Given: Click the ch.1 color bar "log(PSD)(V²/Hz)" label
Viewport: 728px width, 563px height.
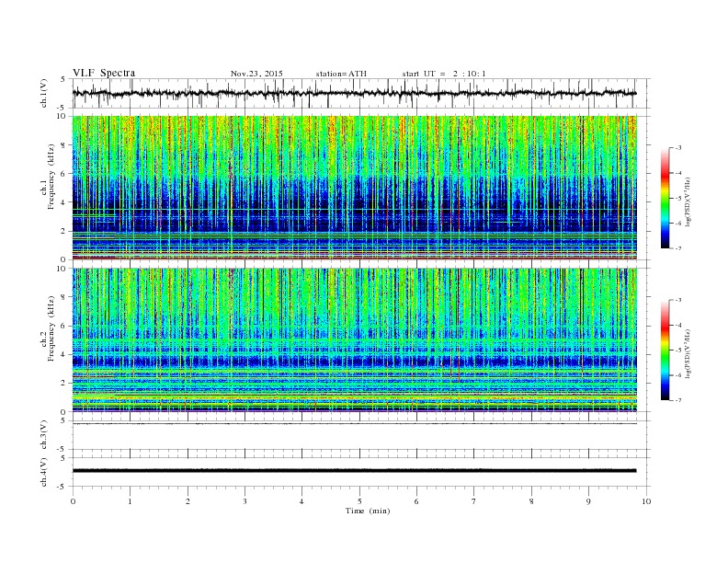Looking at the screenshot, I should click(688, 201).
